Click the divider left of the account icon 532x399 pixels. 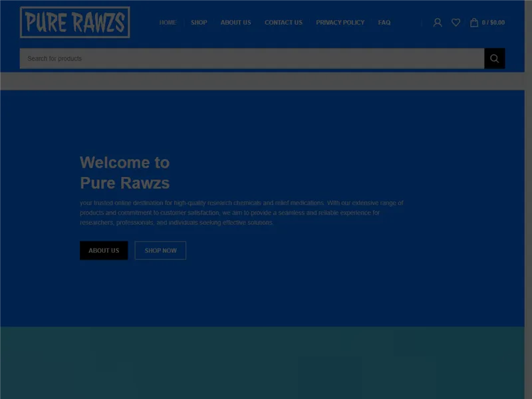coord(422,22)
